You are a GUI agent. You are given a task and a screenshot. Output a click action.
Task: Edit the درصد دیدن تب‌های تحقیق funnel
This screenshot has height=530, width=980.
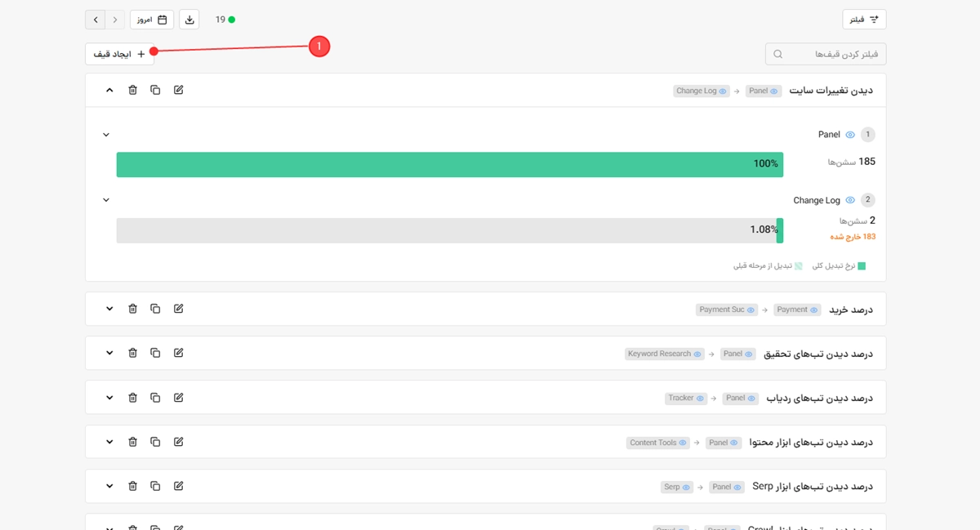(x=179, y=353)
